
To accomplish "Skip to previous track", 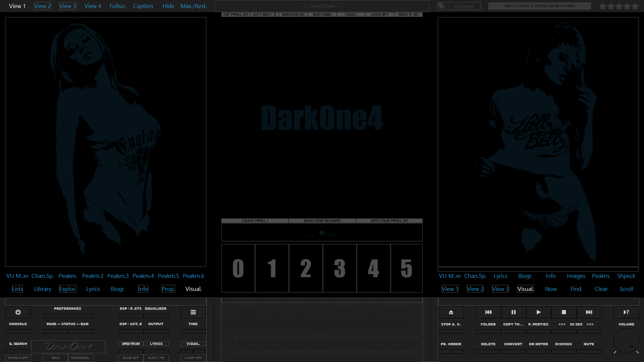I will coord(488,312).
